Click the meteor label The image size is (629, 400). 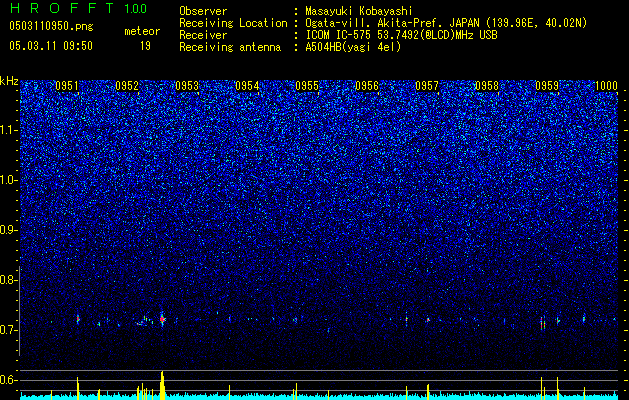(142, 31)
